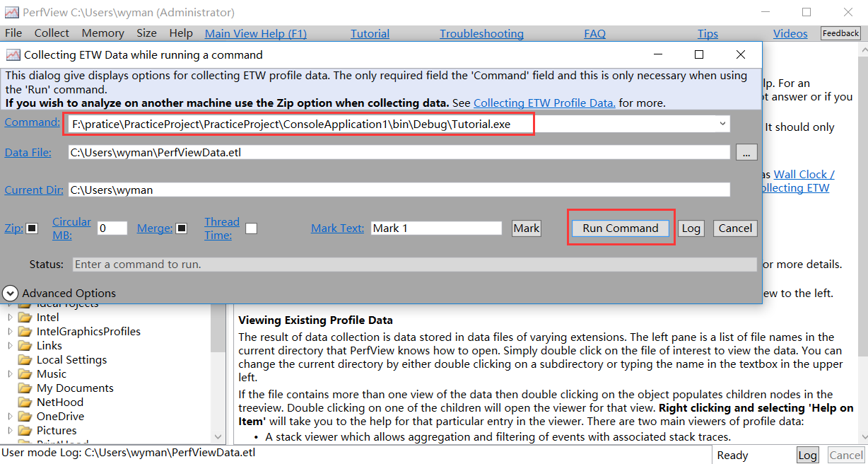Click the Collecting ETW Profile Data link
868x464 pixels.
pyautogui.click(x=544, y=103)
